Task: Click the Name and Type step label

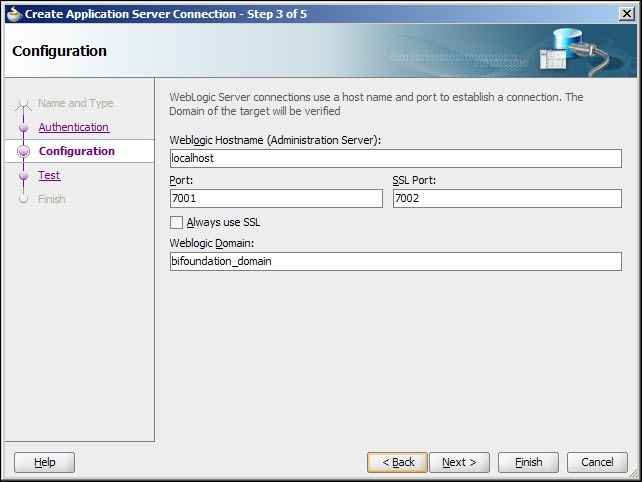Action: [76, 103]
